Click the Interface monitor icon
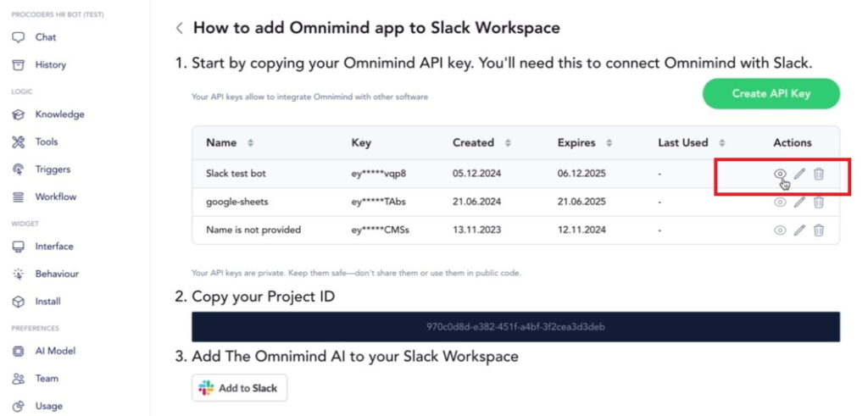The width and height of the screenshot is (868, 416). [19, 247]
